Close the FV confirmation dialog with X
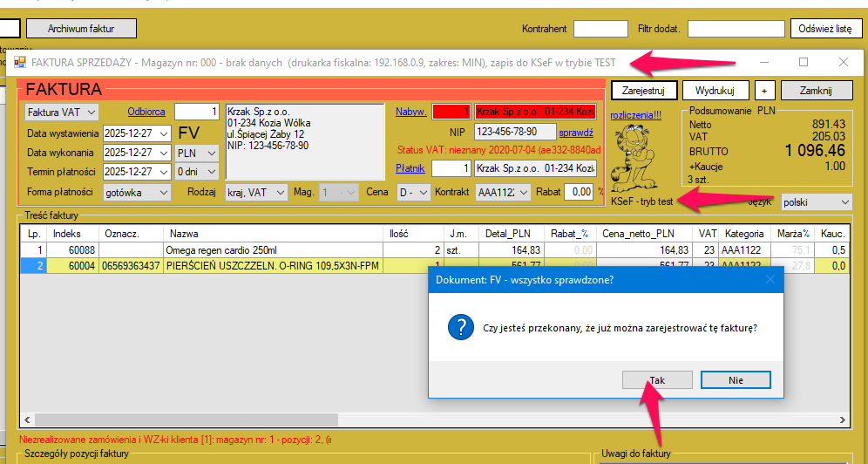868x464 pixels. tap(770, 280)
